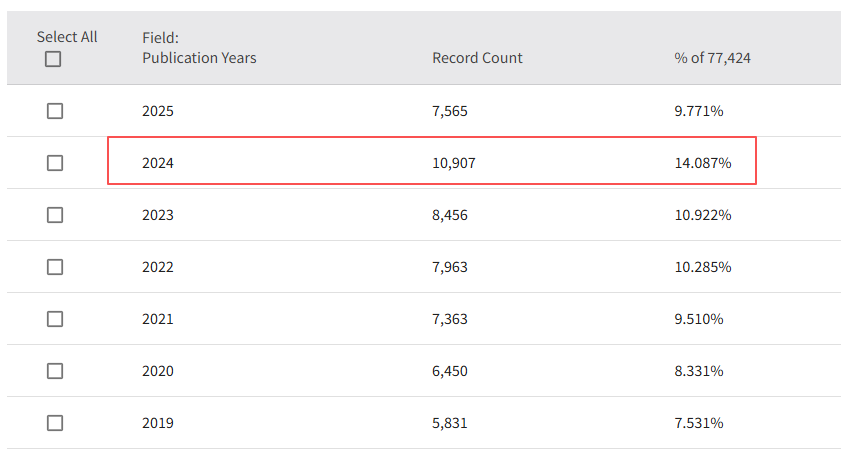Tick the checkbox for year 2025

(x=55, y=111)
